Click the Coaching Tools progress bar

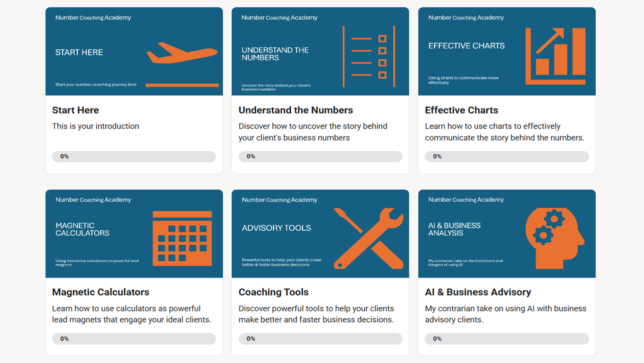click(x=321, y=339)
